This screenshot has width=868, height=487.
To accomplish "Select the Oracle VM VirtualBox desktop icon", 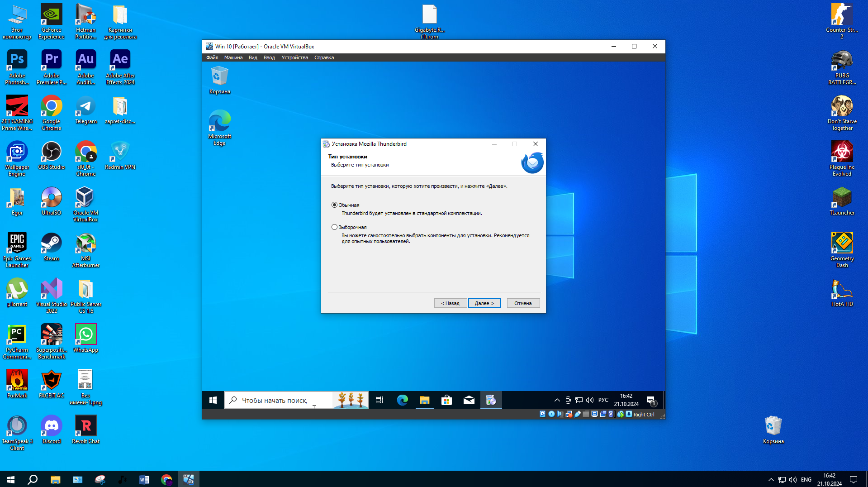I will coord(86,205).
